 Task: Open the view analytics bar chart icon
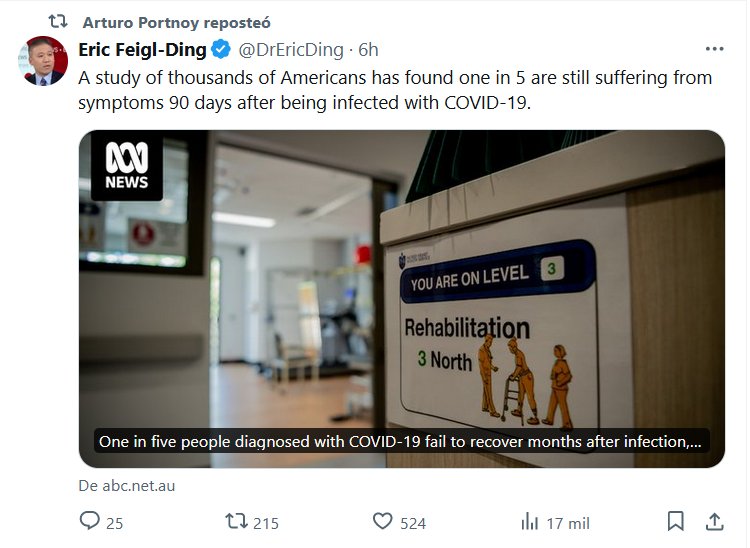click(530, 522)
